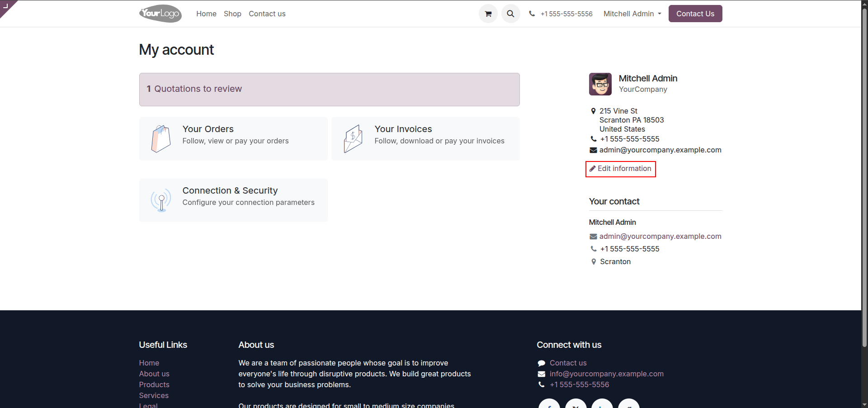Open the Shop menu item
Screen dimensions: 868x408
(232, 14)
